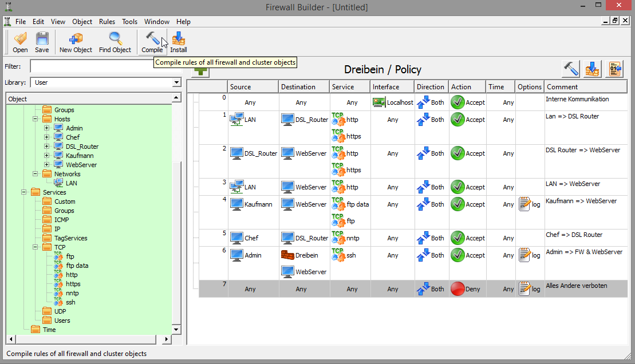Open the Find Object tool
This screenshot has width=635, height=364.
coord(115,42)
